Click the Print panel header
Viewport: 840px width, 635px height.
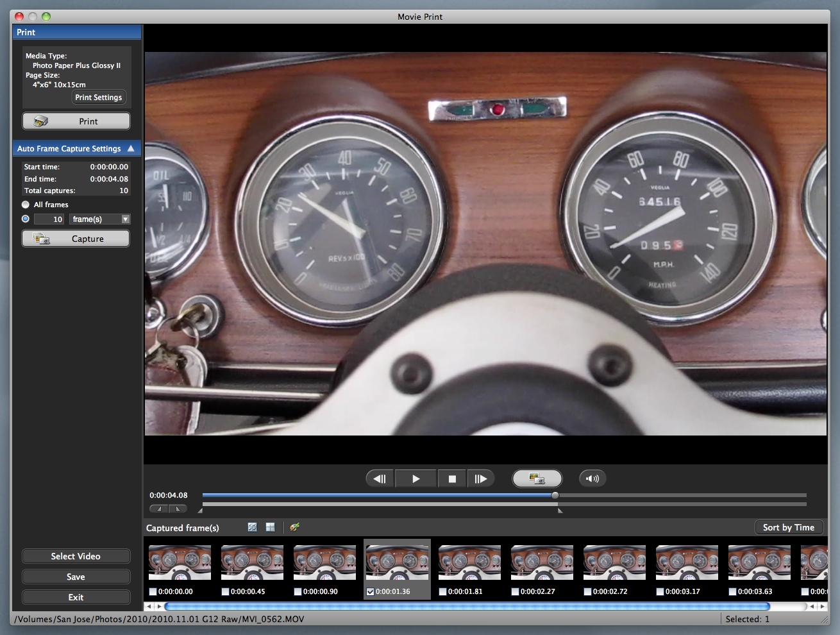click(76, 32)
